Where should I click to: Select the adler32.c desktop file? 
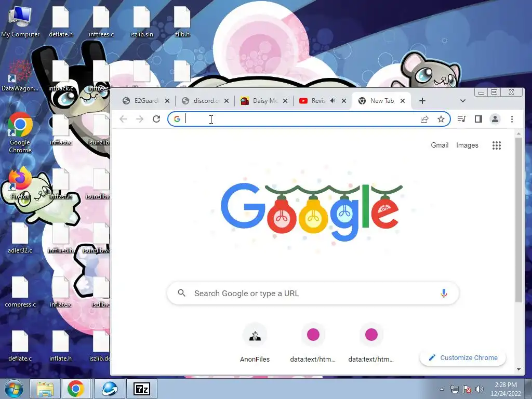pyautogui.click(x=20, y=238)
